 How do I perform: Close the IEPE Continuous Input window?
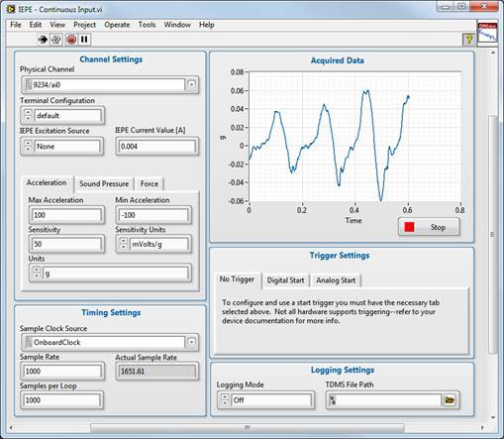pyautogui.click(x=484, y=6)
